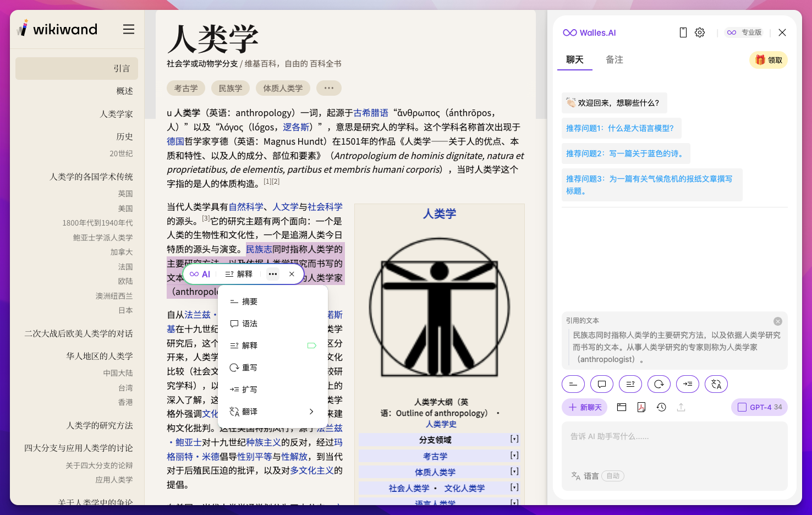
Task: Jump to 20世纪 subsection in sidebar
Action: [121, 154]
